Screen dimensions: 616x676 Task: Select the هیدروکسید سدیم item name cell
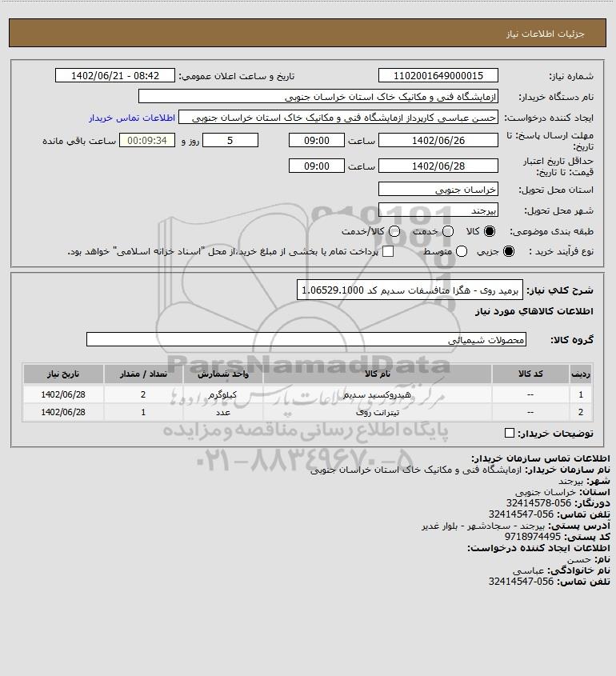tap(377, 394)
